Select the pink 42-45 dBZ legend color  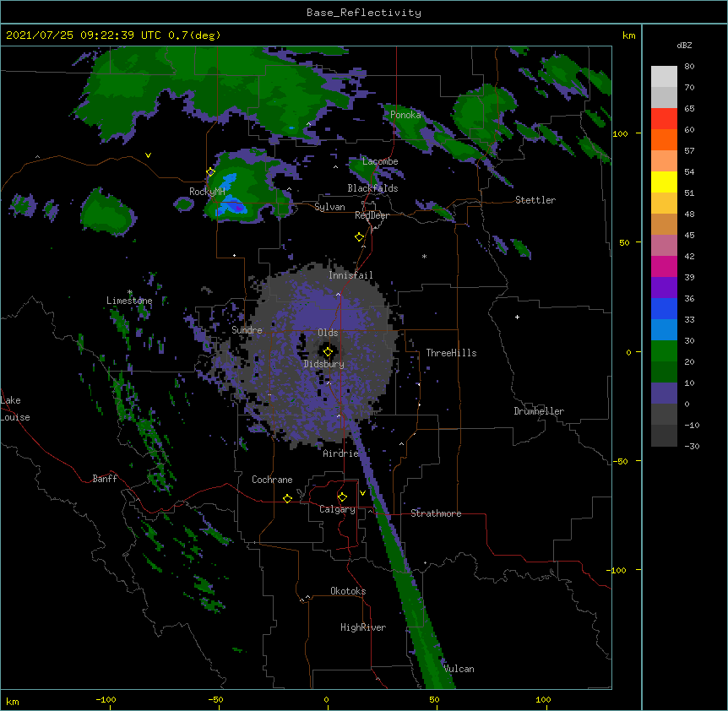pyautogui.click(x=664, y=245)
